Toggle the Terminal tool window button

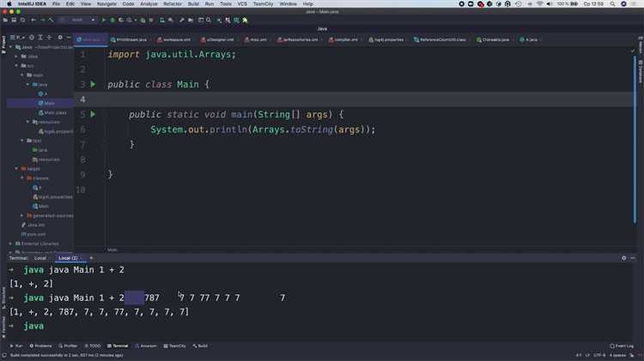click(118, 346)
